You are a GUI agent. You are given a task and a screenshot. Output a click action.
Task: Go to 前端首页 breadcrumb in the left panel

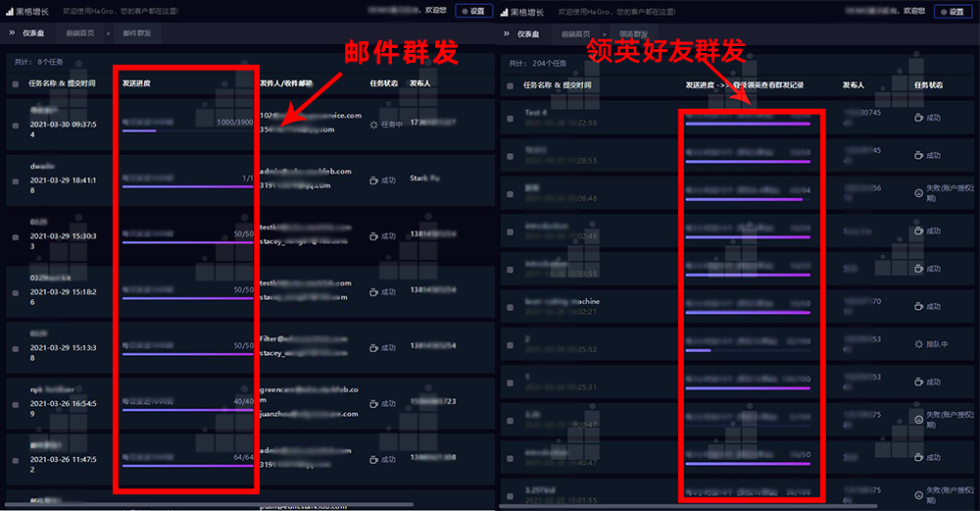click(x=81, y=33)
